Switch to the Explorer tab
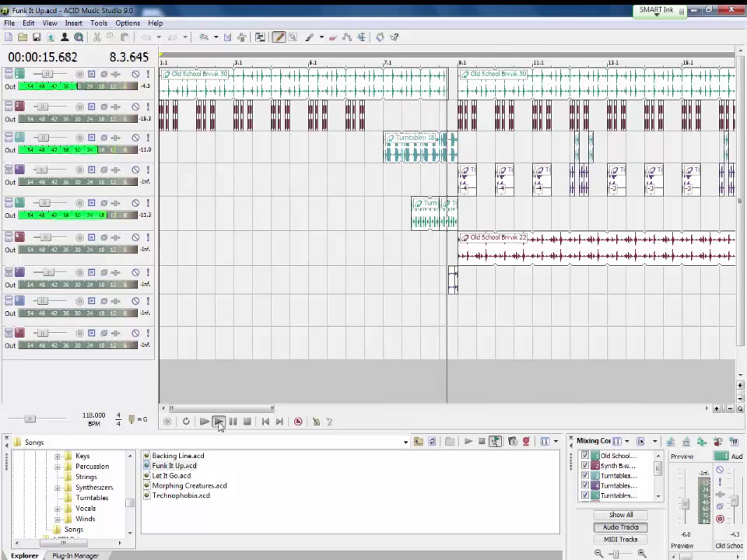The width and height of the screenshot is (747, 560). pos(25,556)
